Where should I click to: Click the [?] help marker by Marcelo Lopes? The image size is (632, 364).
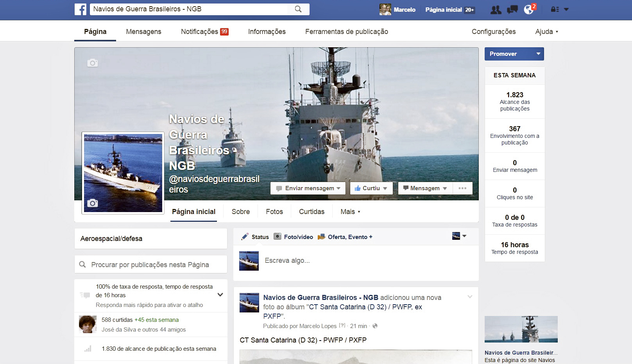342,325
